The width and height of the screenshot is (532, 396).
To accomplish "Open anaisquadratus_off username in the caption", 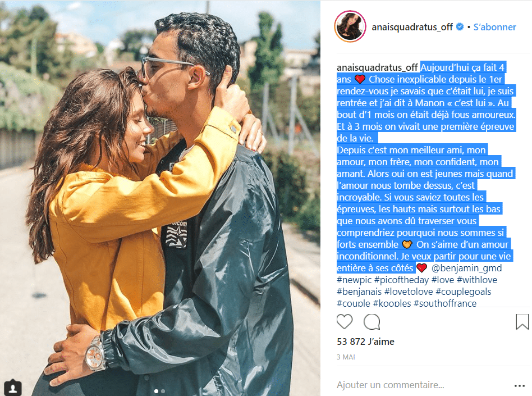I will [377, 67].
